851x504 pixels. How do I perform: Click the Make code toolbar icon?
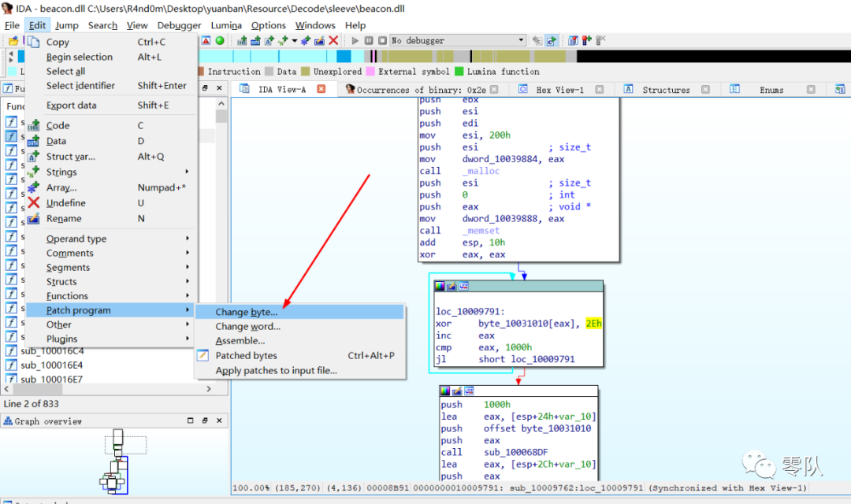[x=242, y=41]
